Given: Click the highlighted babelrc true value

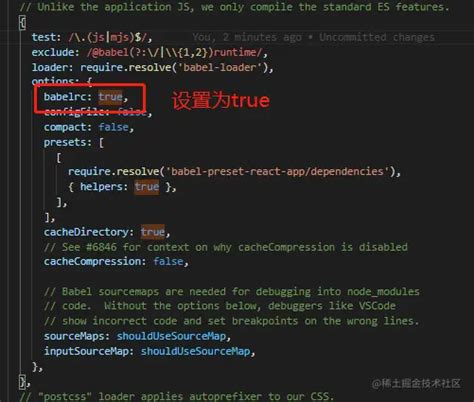Looking at the screenshot, I should 110,97.
